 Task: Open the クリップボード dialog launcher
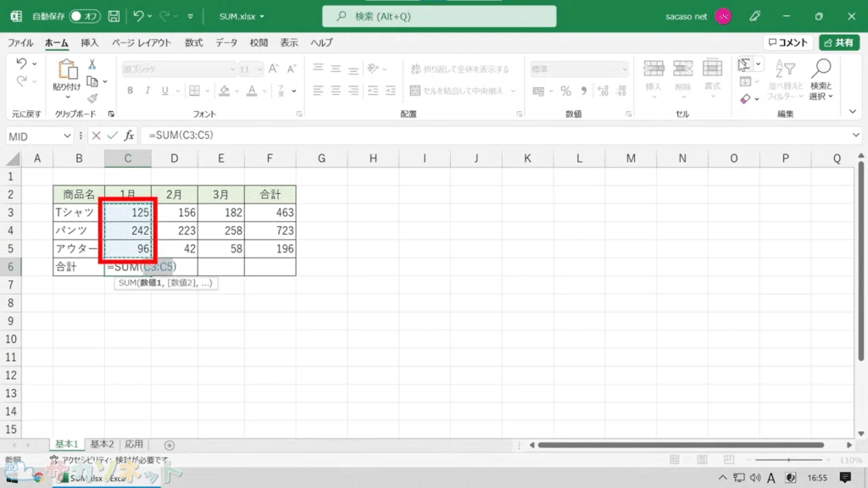click(111, 114)
